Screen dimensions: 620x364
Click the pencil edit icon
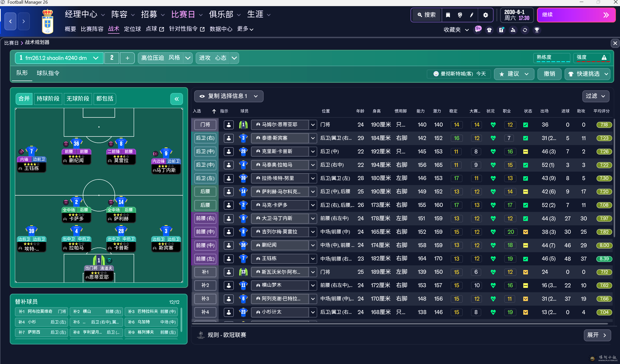point(471,15)
